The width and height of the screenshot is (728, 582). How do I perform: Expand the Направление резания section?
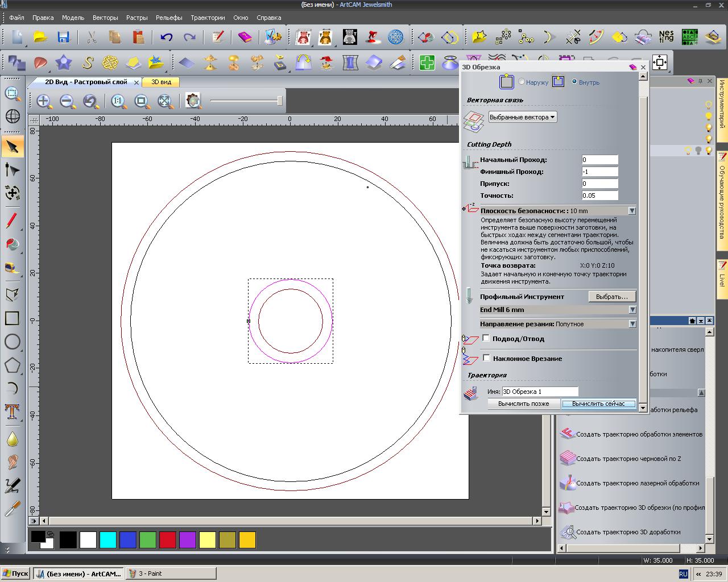point(632,324)
